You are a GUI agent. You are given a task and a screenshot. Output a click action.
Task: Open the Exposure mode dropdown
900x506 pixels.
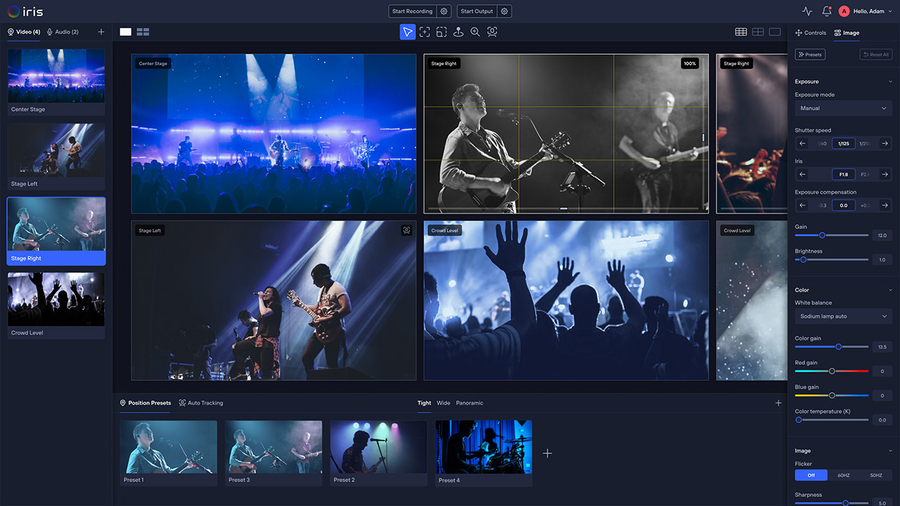(843, 108)
